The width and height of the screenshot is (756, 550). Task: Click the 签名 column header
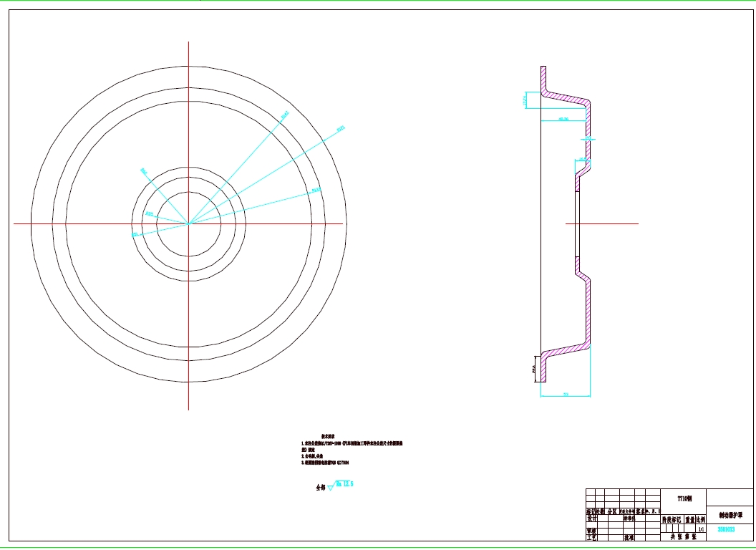(640, 511)
